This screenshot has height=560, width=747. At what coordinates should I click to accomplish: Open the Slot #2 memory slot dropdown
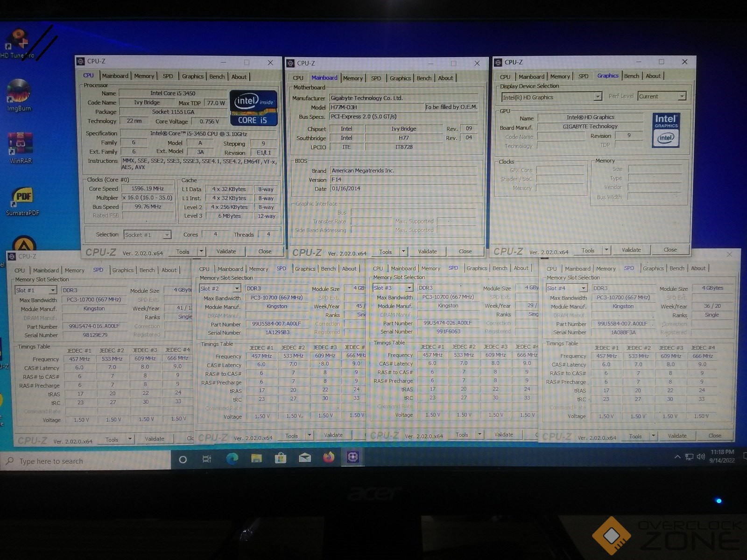click(220, 288)
